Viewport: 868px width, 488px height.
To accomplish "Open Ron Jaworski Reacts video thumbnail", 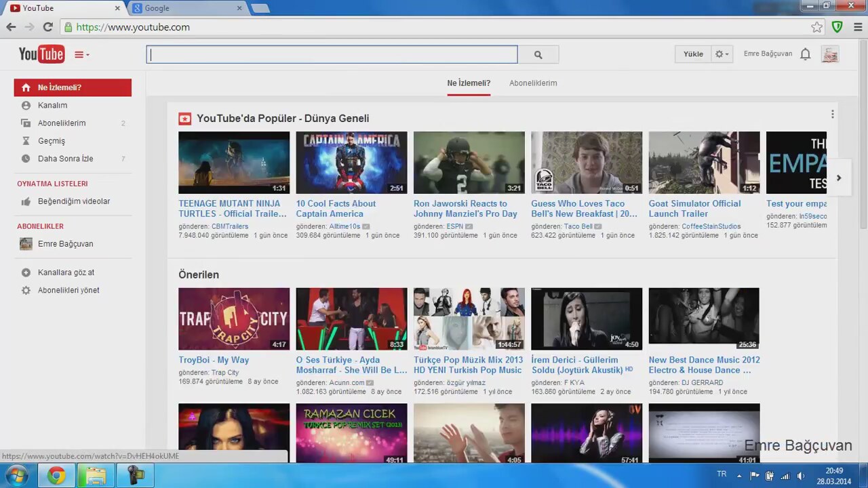I will point(469,163).
